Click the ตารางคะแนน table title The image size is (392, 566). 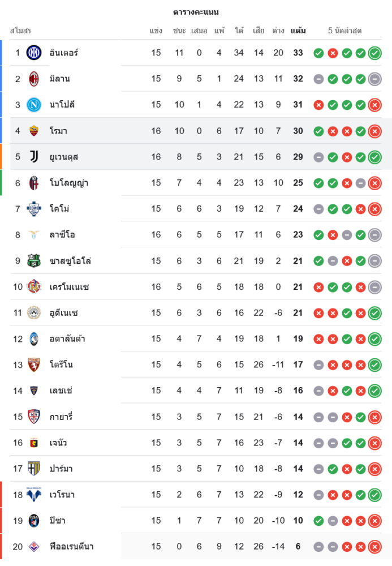coord(196,12)
